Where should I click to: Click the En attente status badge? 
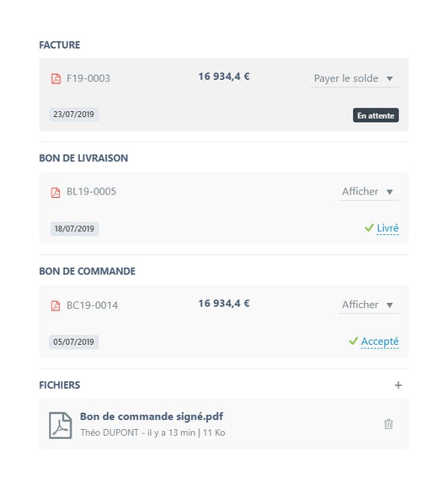click(x=376, y=116)
